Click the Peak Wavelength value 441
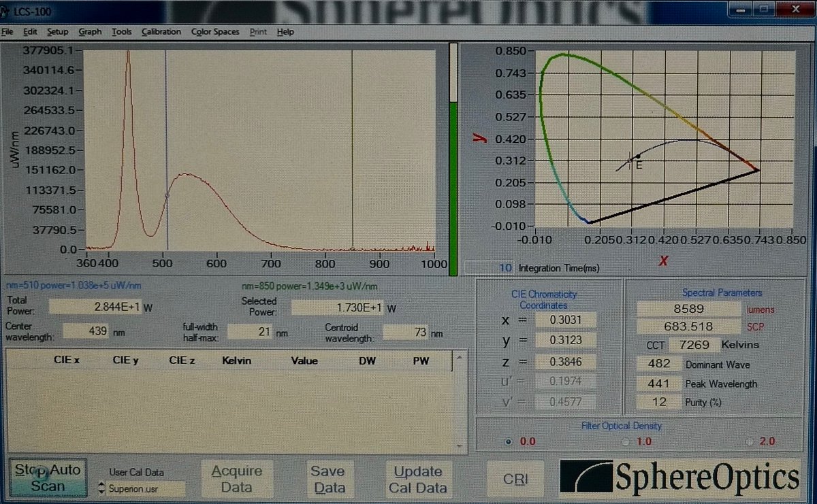Image resolution: width=817 pixels, height=504 pixels. 658,383
